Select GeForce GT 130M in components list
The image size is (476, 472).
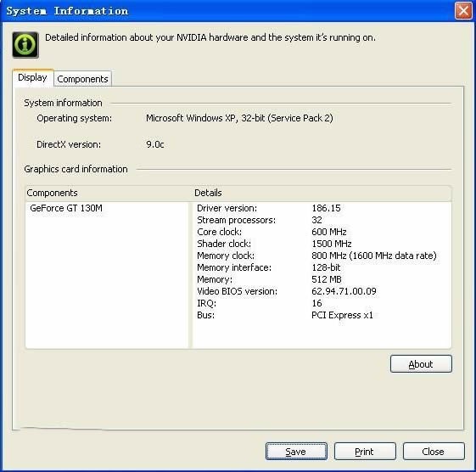pyautogui.click(x=66, y=208)
